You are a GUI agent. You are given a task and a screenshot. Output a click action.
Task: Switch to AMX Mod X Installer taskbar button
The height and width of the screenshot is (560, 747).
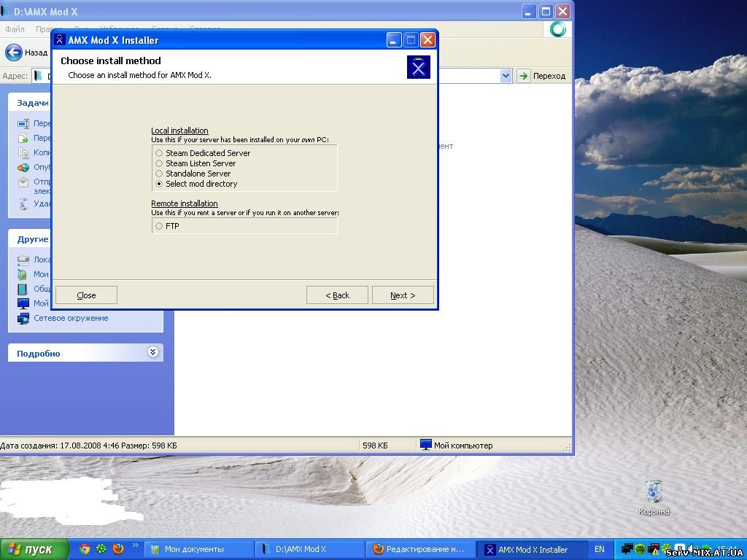pyautogui.click(x=531, y=549)
